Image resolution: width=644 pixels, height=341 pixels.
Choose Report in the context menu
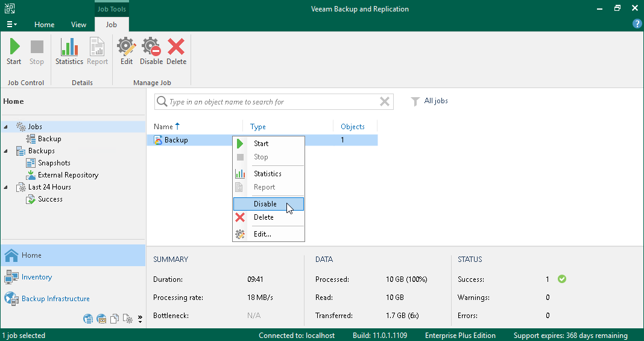pyautogui.click(x=268, y=187)
